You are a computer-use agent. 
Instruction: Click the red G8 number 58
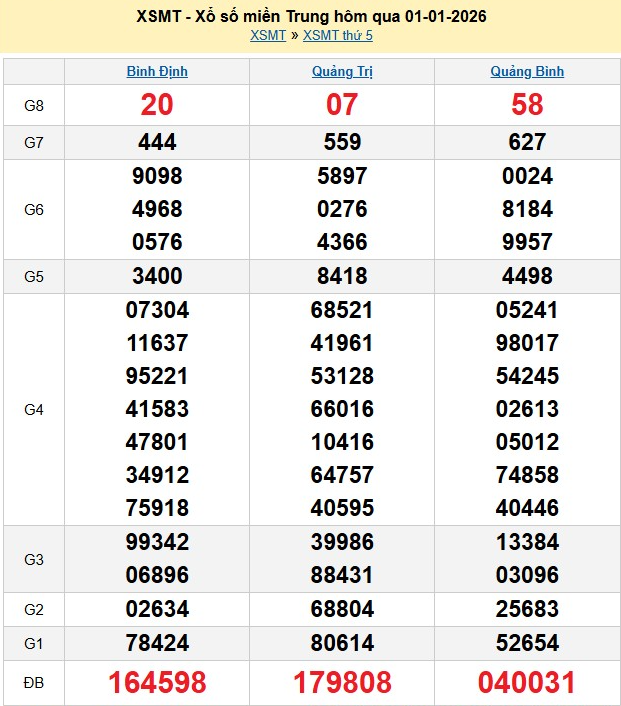(x=527, y=105)
